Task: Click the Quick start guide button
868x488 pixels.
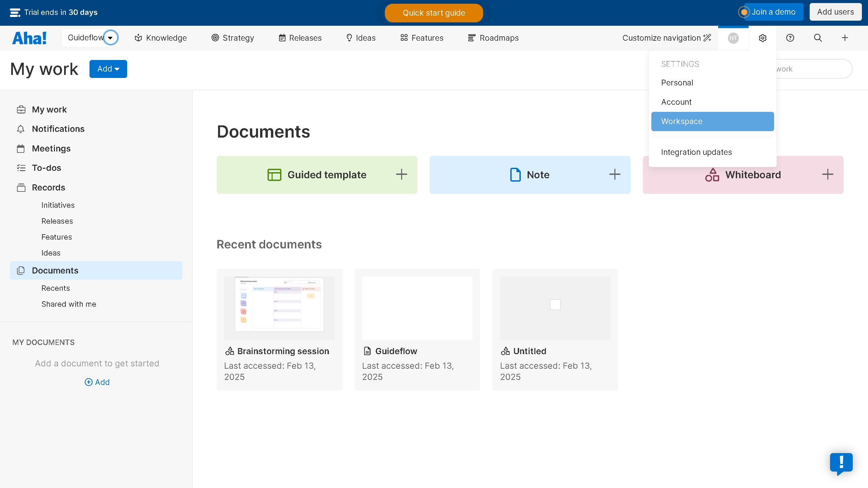Action: pyautogui.click(x=434, y=13)
